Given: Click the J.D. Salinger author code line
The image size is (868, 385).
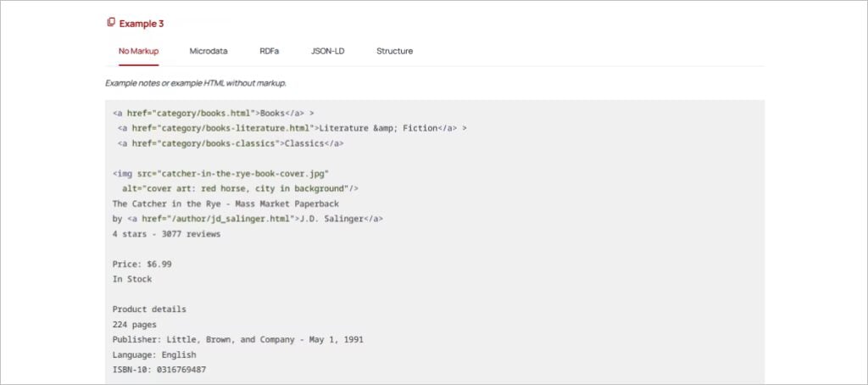Looking at the screenshot, I should point(248,219).
